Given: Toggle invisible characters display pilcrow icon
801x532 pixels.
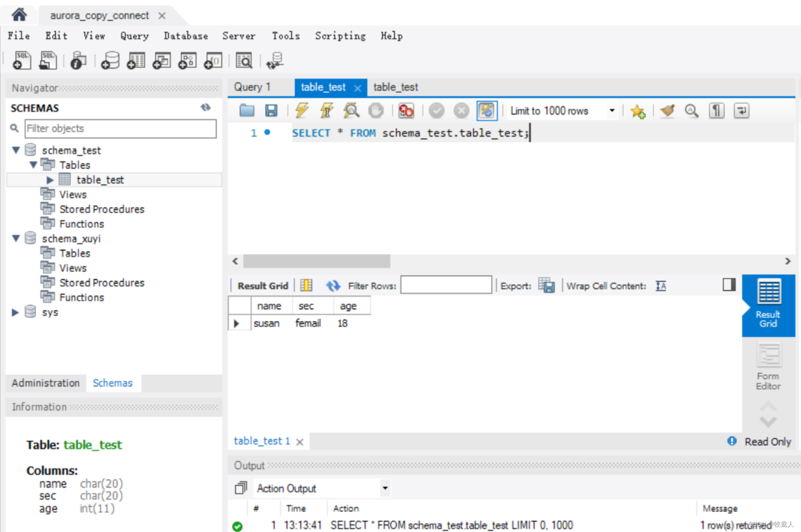Looking at the screenshot, I should pyautogui.click(x=717, y=111).
